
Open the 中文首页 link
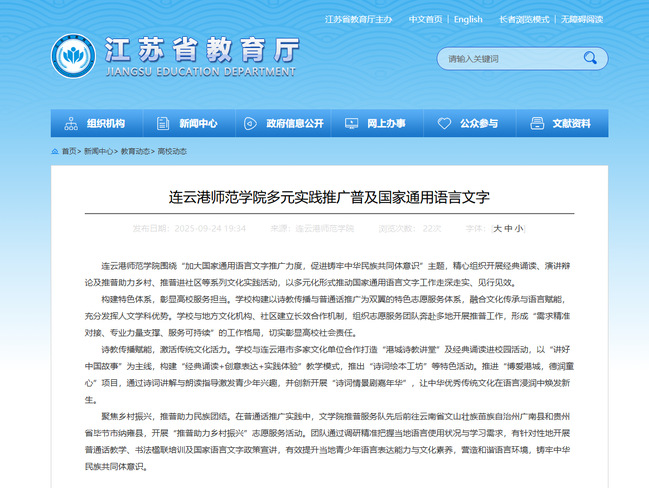click(x=424, y=19)
